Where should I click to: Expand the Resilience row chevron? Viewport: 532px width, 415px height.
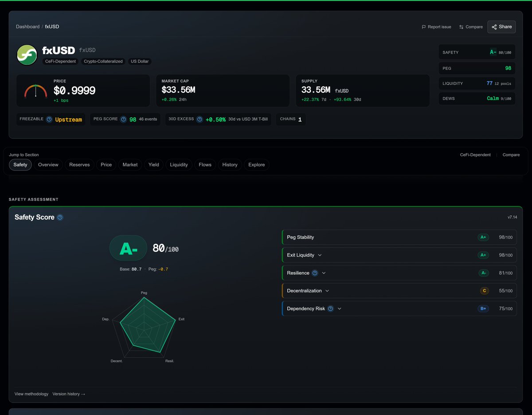click(x=324, y=273)
